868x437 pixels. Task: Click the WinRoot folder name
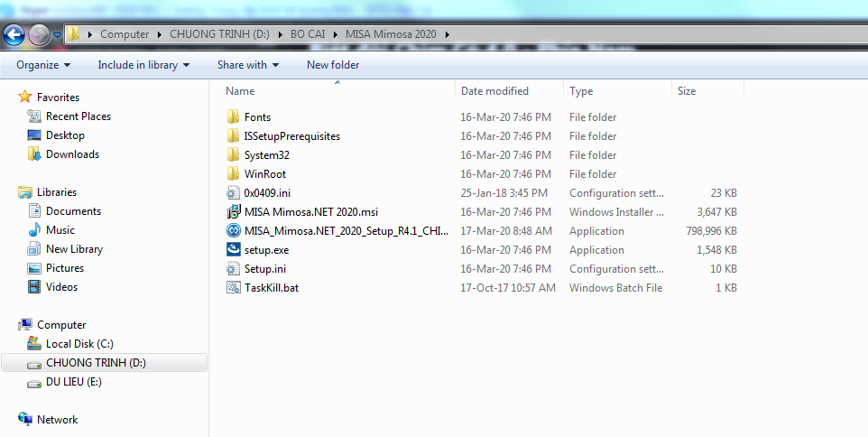pos(265,174)
